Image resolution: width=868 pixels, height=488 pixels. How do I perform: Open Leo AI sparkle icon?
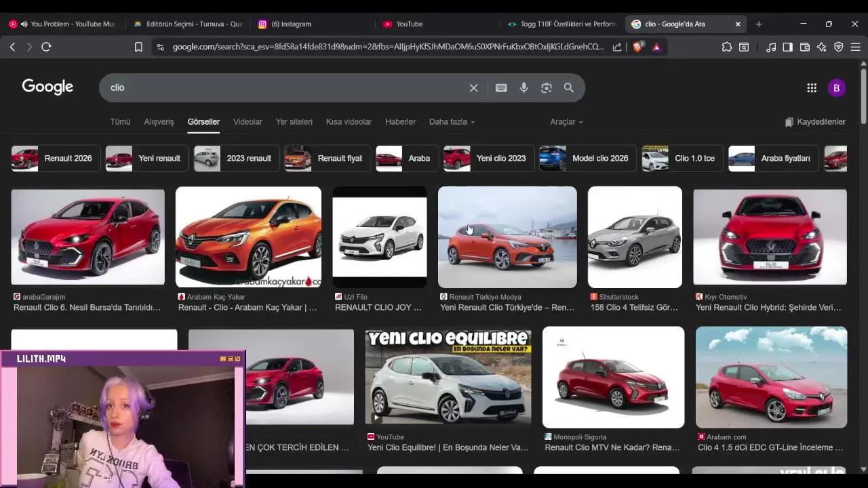pyautogui.click(x=822, y=47)
